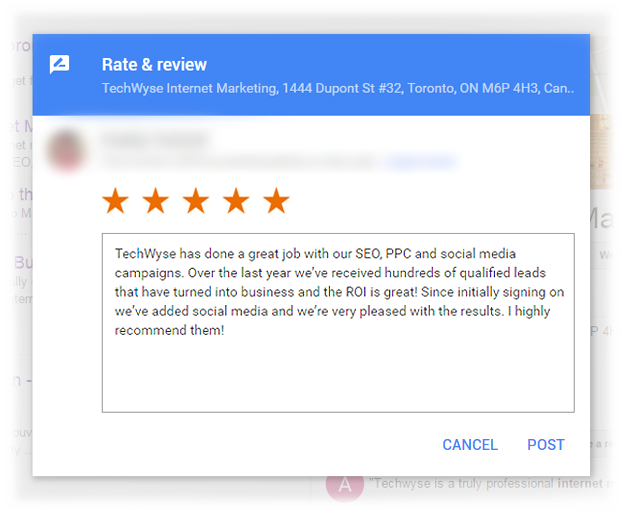Set rating to two stars
The width and height of the screenshot is (620, 510).
point(156,200)
